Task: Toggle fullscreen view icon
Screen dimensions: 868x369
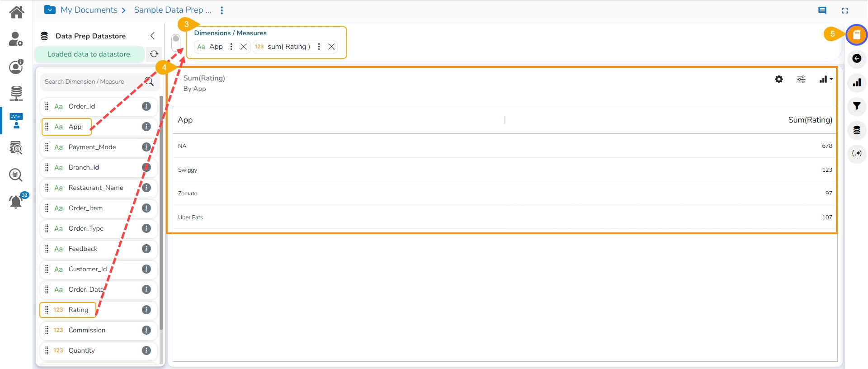Action: [844, 10]
